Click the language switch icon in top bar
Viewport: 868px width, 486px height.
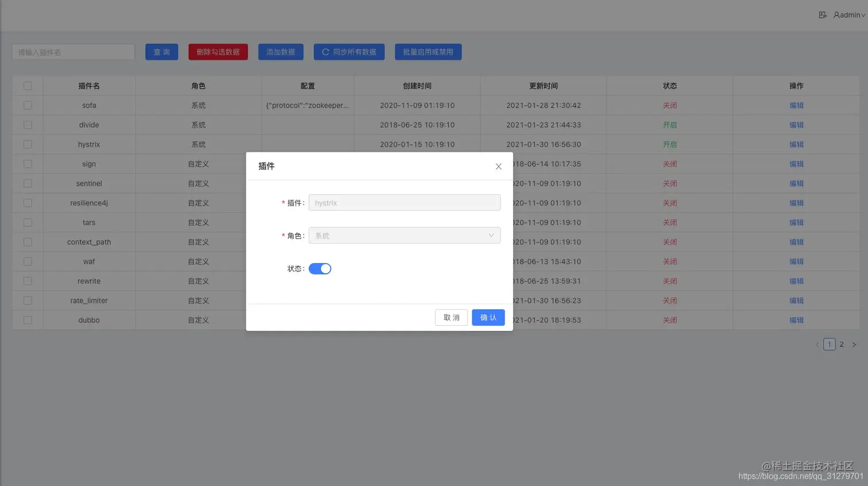[x=823, y=14]
